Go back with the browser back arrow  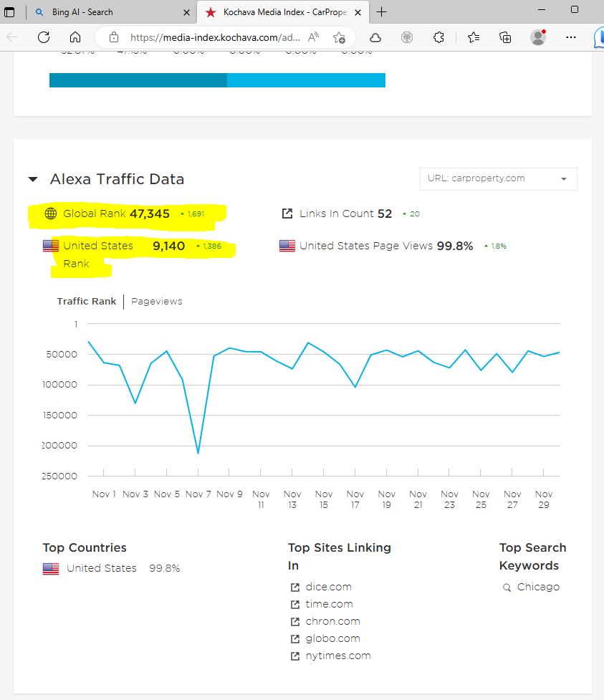click(12, 37)
